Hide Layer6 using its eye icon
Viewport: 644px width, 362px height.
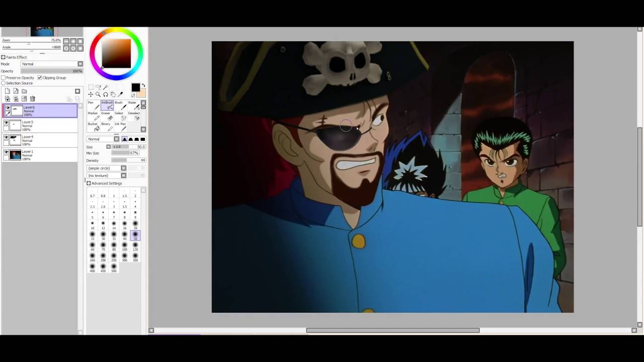[x=8, y=108]
